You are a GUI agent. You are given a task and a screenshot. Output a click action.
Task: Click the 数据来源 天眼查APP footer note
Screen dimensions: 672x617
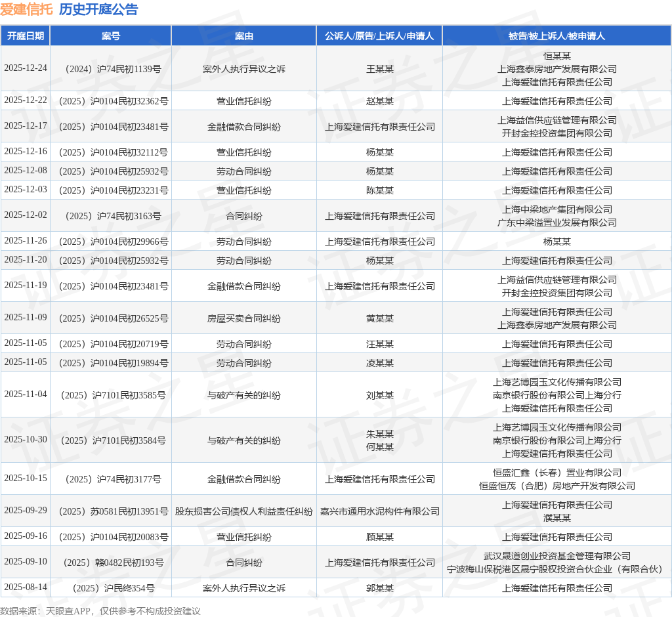click(100, 611)
